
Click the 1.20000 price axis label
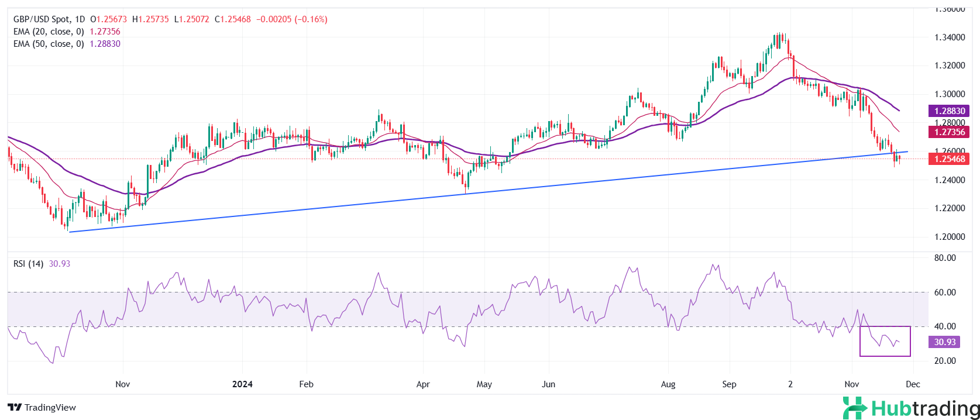[949, 237]
